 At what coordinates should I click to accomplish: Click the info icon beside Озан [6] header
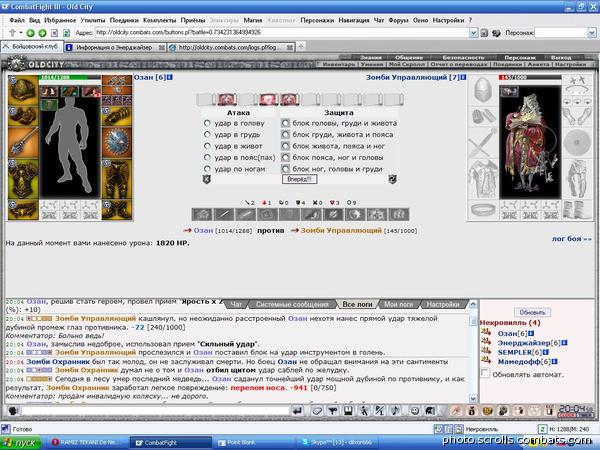170,77
